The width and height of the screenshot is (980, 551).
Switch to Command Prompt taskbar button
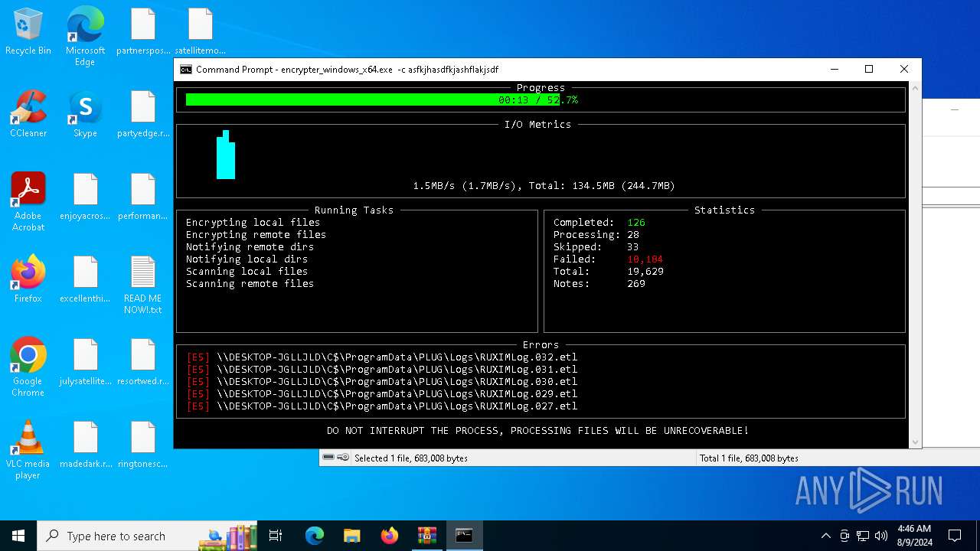pos(464,536)
